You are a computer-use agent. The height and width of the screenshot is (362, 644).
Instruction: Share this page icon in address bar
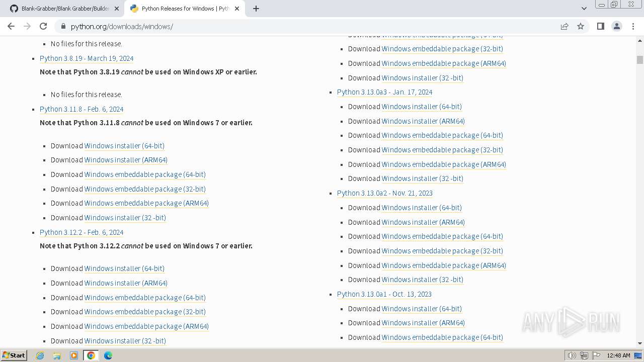[565, 26]
